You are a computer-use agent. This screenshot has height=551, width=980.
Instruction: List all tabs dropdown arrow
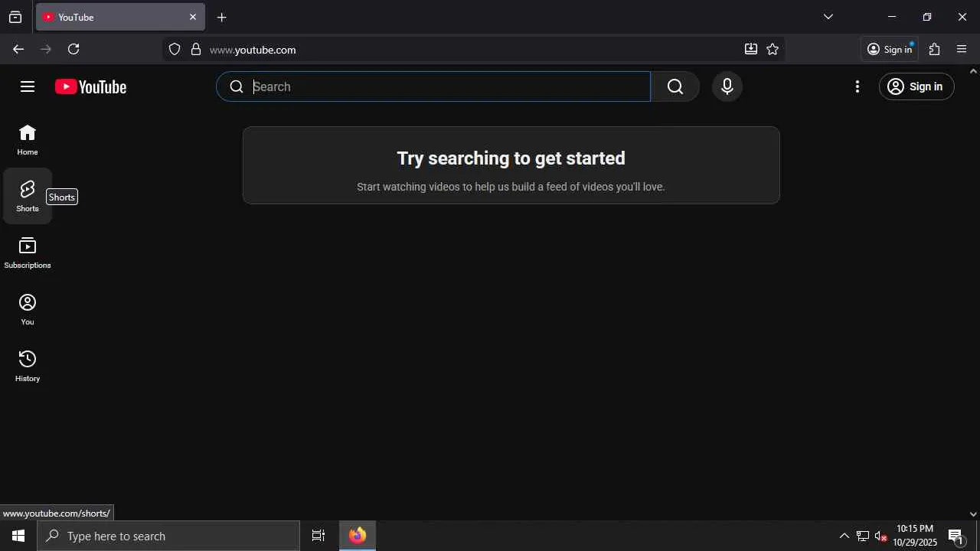coord(828,17)
